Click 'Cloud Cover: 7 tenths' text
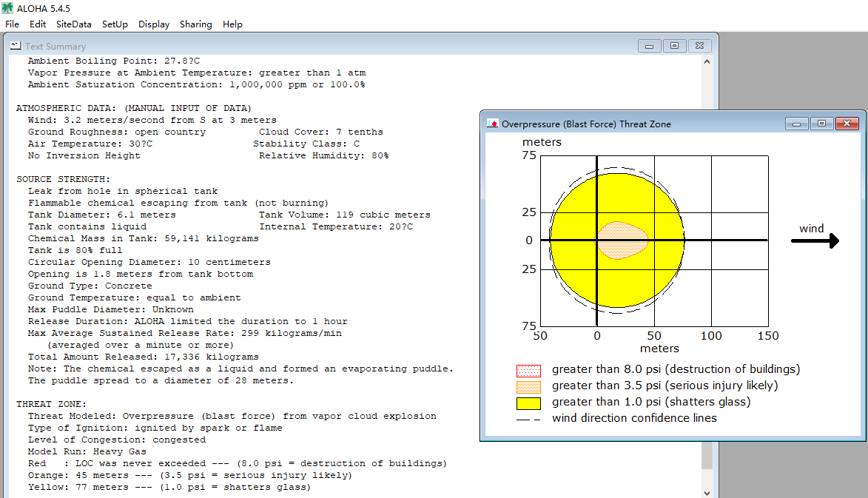 (320, 132)
